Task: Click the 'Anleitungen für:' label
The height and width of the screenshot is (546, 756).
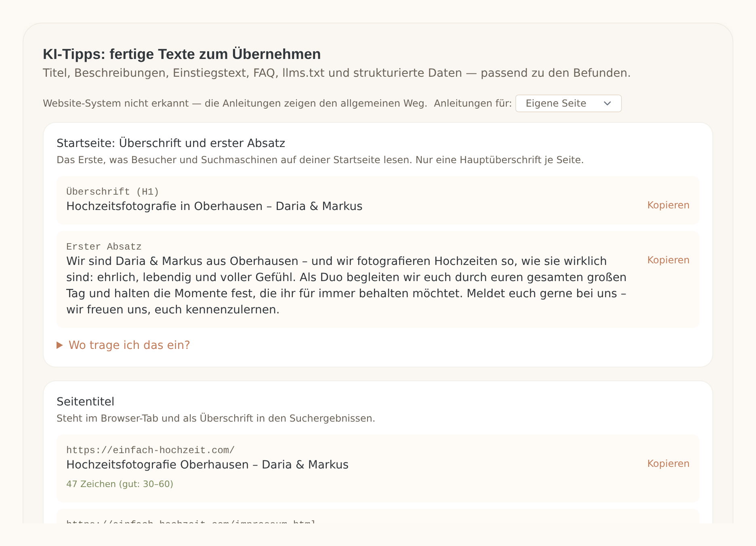Action: point(472,103)
